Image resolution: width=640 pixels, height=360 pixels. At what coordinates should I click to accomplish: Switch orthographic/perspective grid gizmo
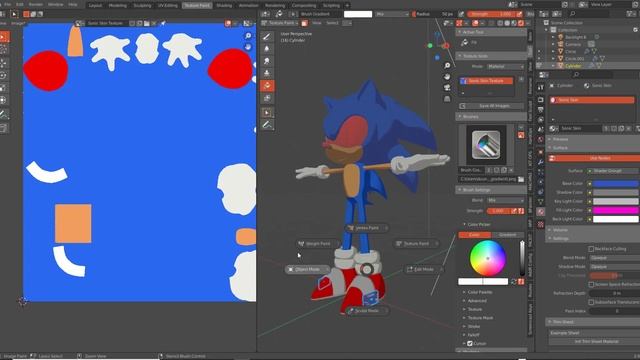[x=447, y=98]
